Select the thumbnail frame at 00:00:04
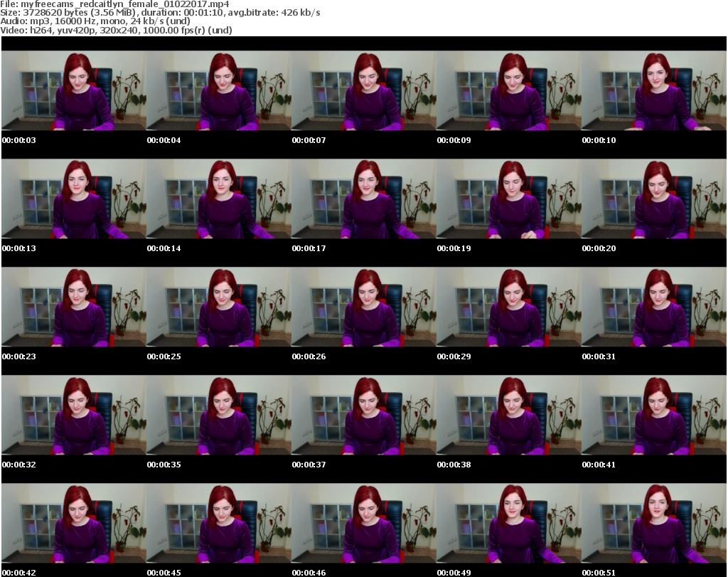The height and width of the screenshot is (577, 728). 219,90
